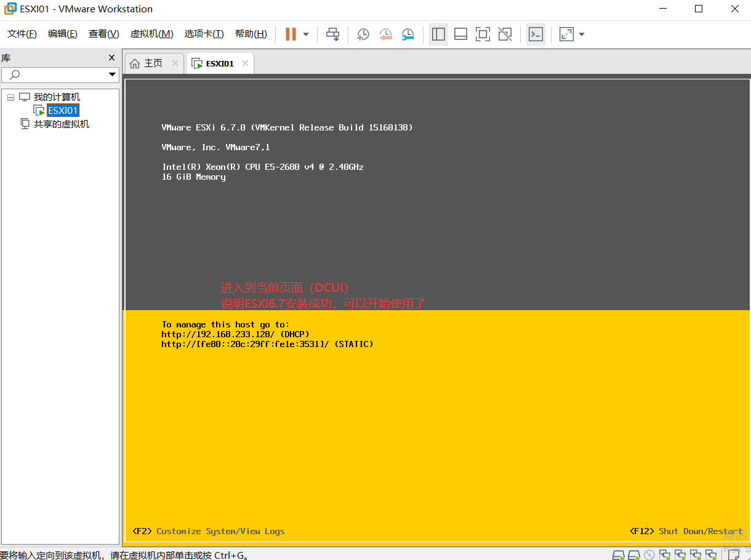Screen dimensions: 751x560
Task: Toggle the thumbnail bar view button
Action: tap(461, 34)
